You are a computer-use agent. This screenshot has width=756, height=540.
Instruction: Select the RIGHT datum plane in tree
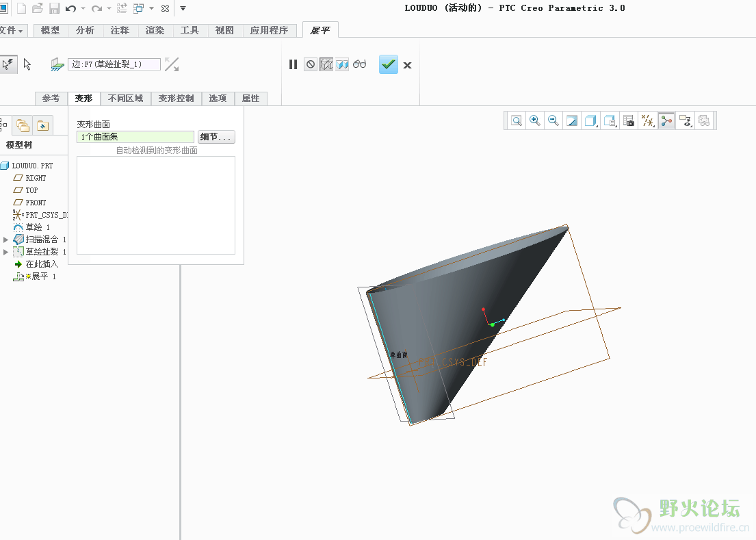[x=36, y=178]
